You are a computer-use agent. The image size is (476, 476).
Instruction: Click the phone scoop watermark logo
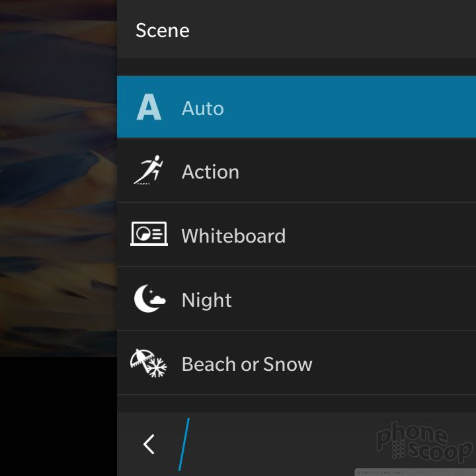[424, 442]
